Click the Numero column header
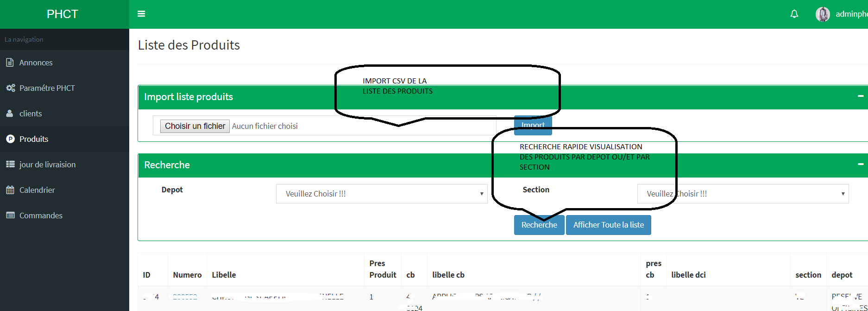868x311 pixels. pyautogui.click(x=187, y=275)
